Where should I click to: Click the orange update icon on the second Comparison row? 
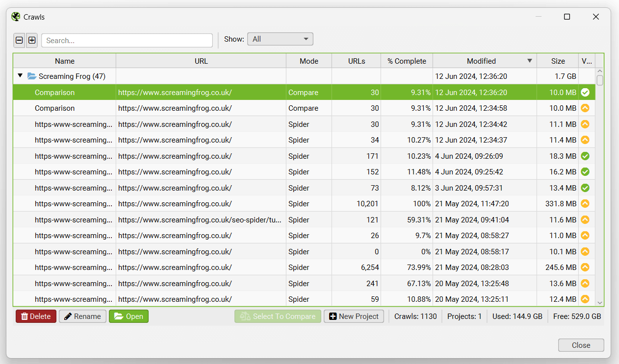pyautogui.click(x=585, y=108)
